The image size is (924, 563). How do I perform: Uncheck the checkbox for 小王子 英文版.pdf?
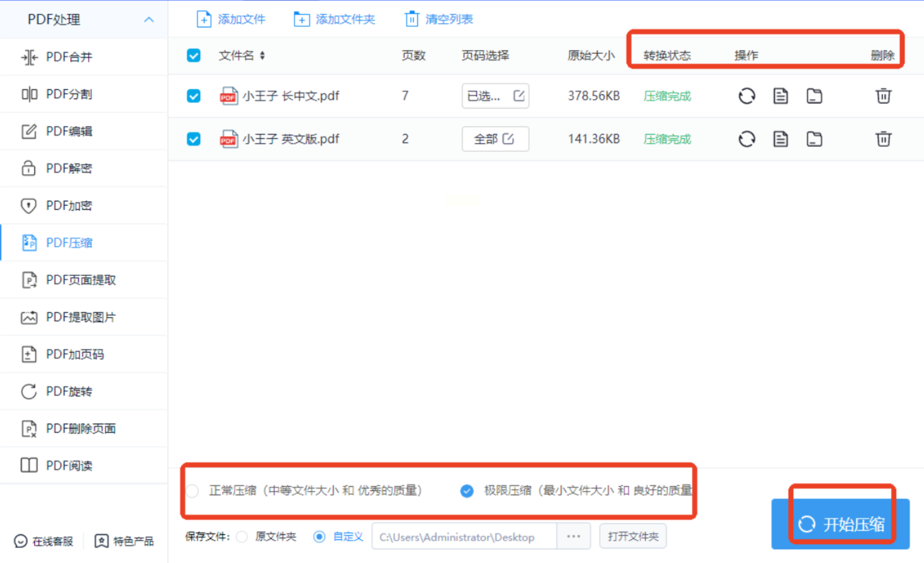[193, 139]
